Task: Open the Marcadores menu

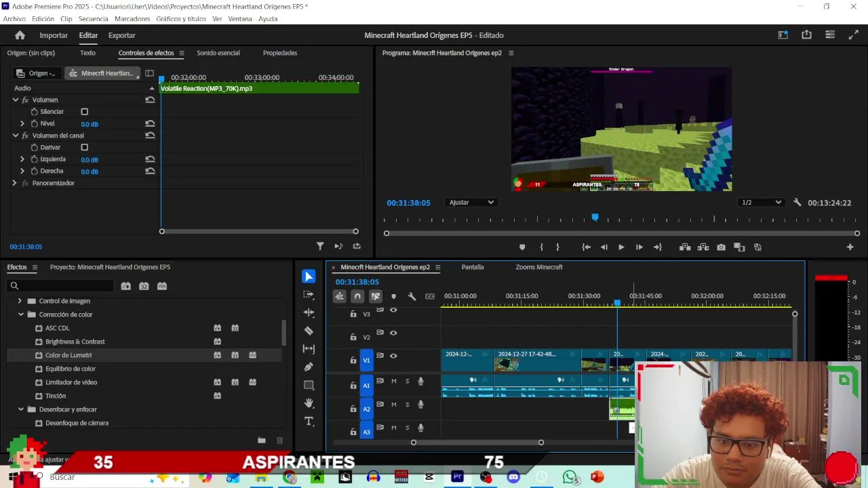Action: tap(133, 19)
